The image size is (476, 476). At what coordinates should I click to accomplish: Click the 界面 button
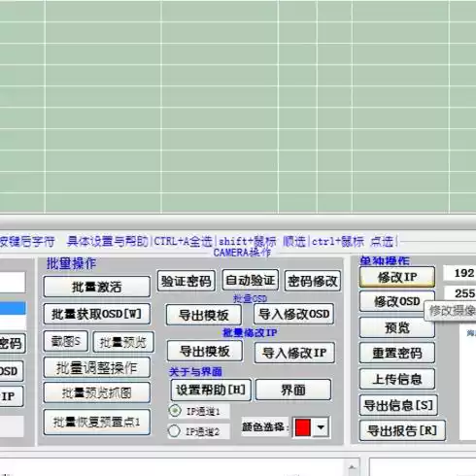coord(293,390)
